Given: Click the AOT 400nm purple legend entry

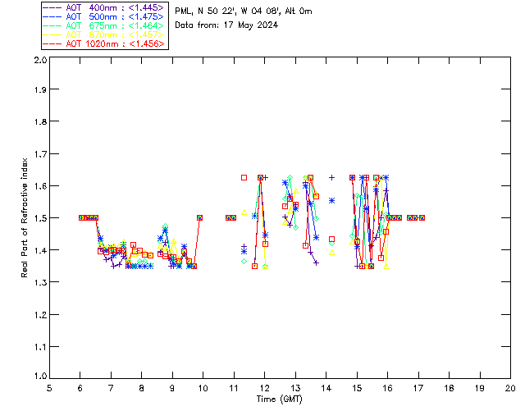Looking at the screenshot, I should point(103,7).
